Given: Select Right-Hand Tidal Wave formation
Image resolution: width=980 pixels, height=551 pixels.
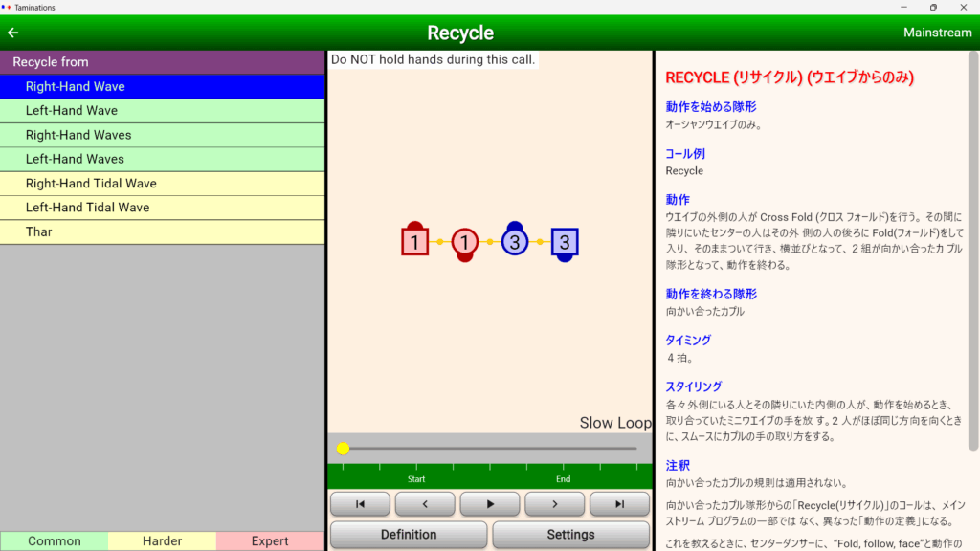Looking at the screenshot, I should (x=163, y=184).
